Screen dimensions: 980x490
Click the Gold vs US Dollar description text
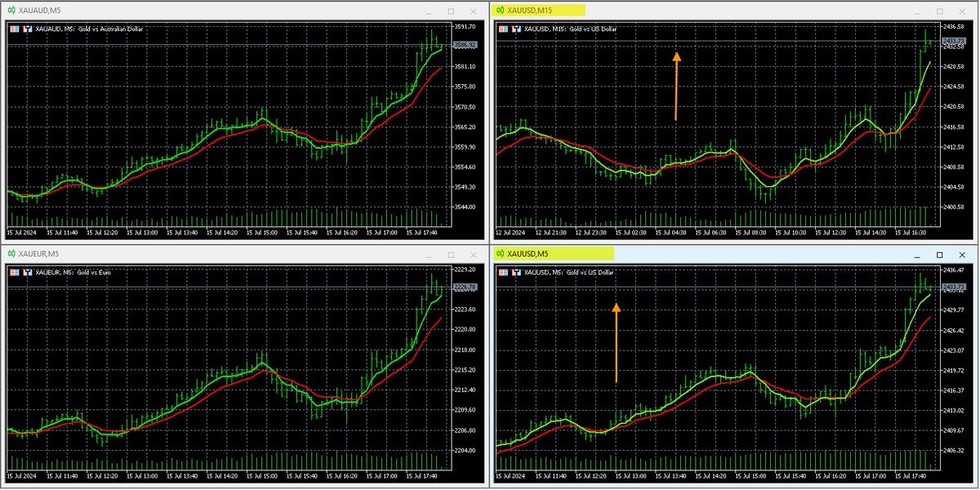tap(592, 29)
